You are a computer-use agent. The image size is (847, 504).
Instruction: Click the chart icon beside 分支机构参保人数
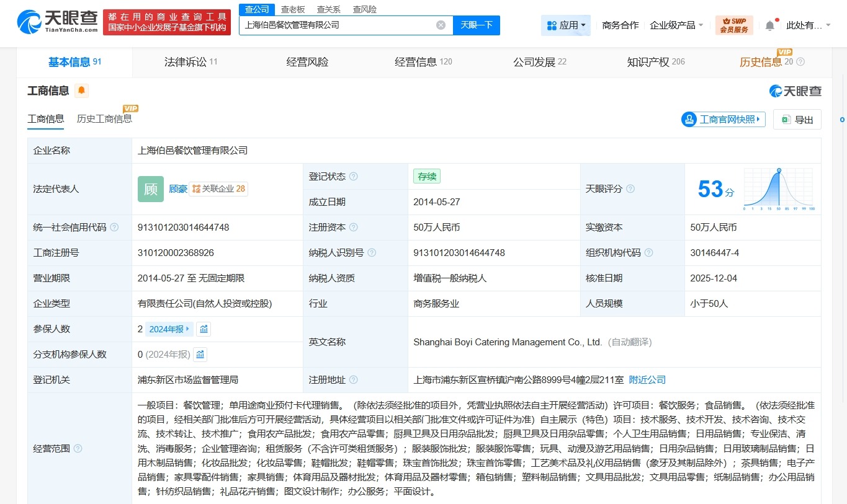pos(199,354)
